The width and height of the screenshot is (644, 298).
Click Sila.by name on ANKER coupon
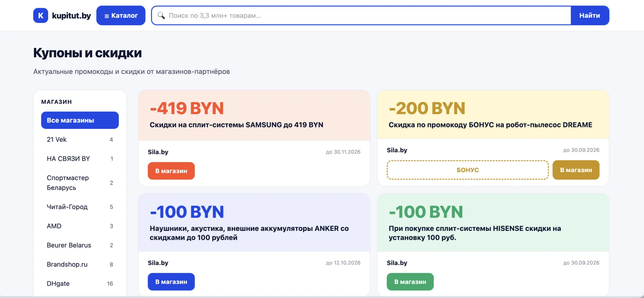click(x=158, y=263)
